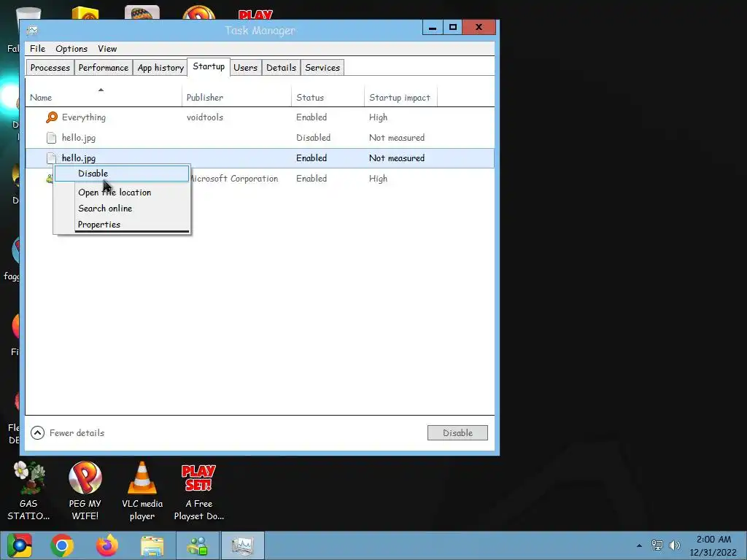The height and width of the screenshot is (560, 747).
Task: Open the GAS STATIO... desktop icon
Action: click(x=28, y=491)
